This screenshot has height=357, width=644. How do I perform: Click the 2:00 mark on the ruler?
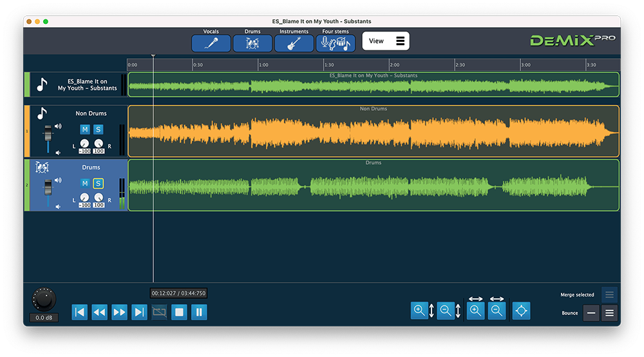click(390, 65)
